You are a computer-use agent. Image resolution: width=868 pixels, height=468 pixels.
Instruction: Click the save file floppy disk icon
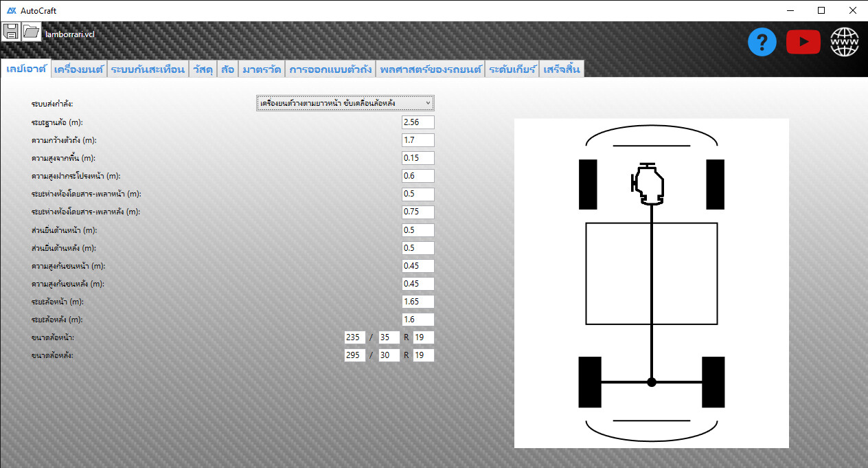click(11, 31)
